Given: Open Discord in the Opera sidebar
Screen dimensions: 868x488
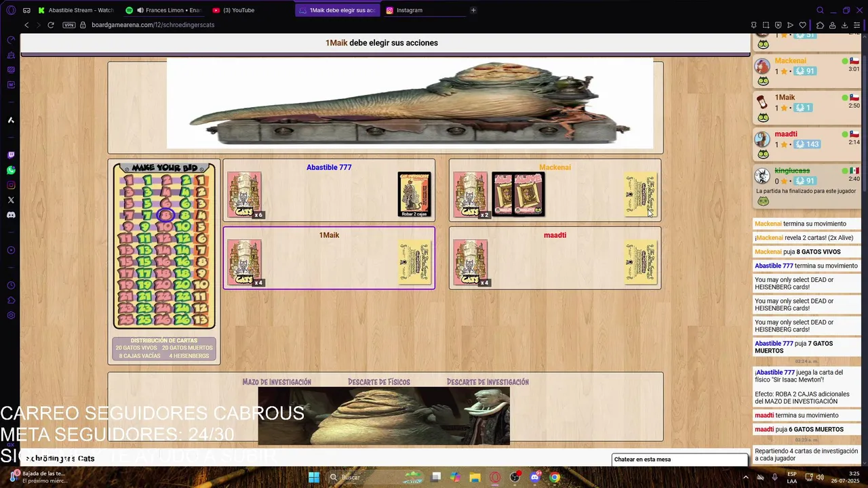Looking at the screenshot, I should 11,215.
